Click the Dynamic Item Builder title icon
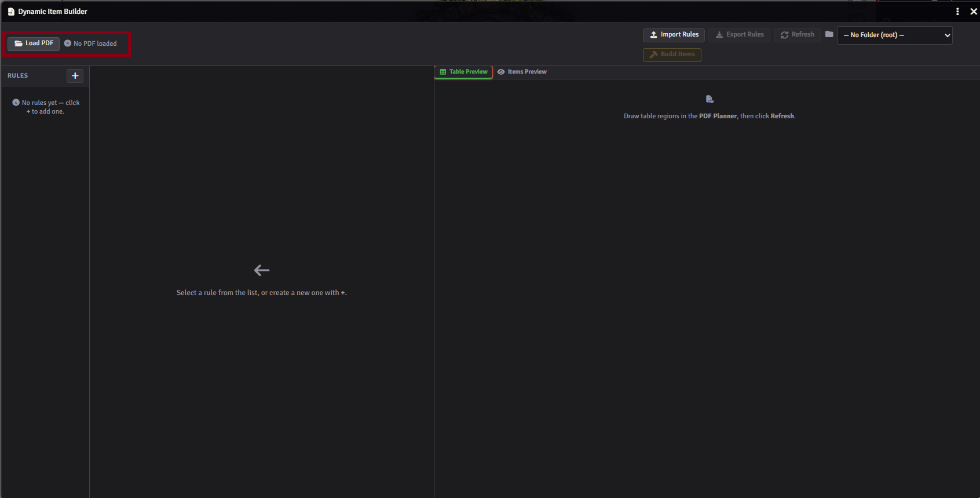Viewport: 980px width, 498px height. point(11,12)
